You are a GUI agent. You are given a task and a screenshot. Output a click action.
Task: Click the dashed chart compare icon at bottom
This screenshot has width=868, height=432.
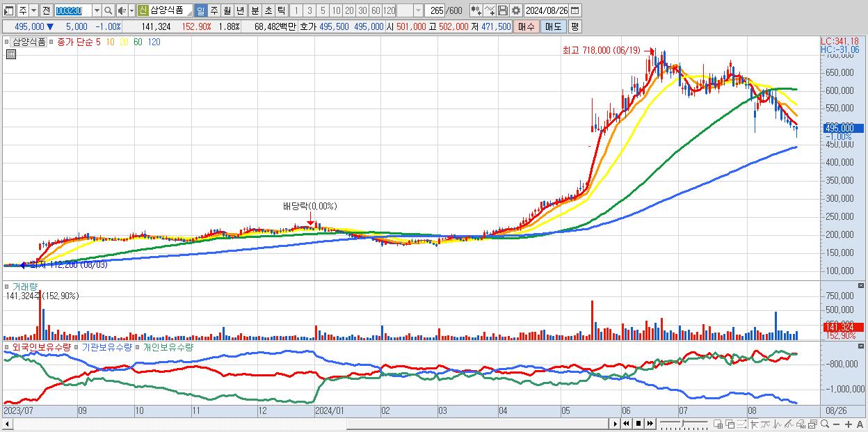pos(741,424)
